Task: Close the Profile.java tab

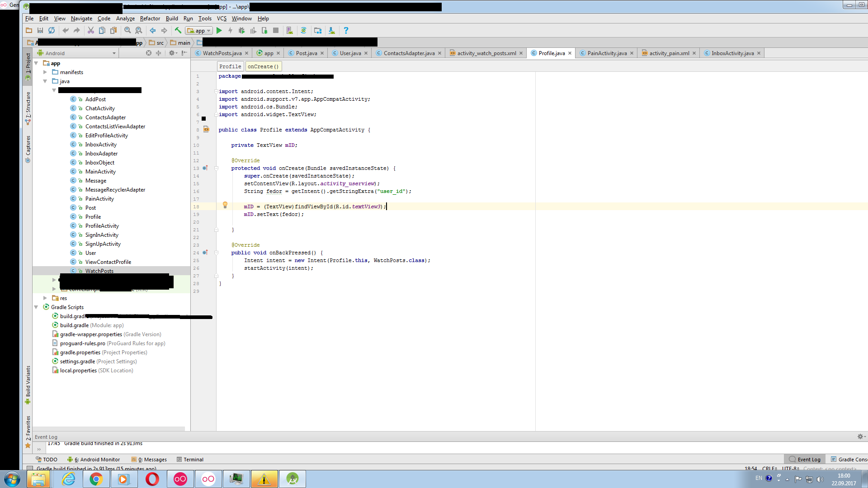Action: click(570, 53)
